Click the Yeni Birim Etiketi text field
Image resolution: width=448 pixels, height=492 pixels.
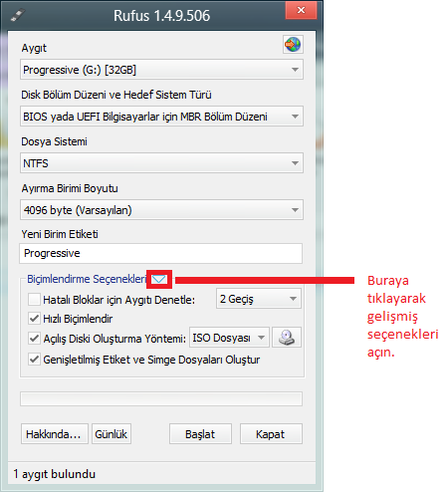pyautogui.click(x=161, y=253)
